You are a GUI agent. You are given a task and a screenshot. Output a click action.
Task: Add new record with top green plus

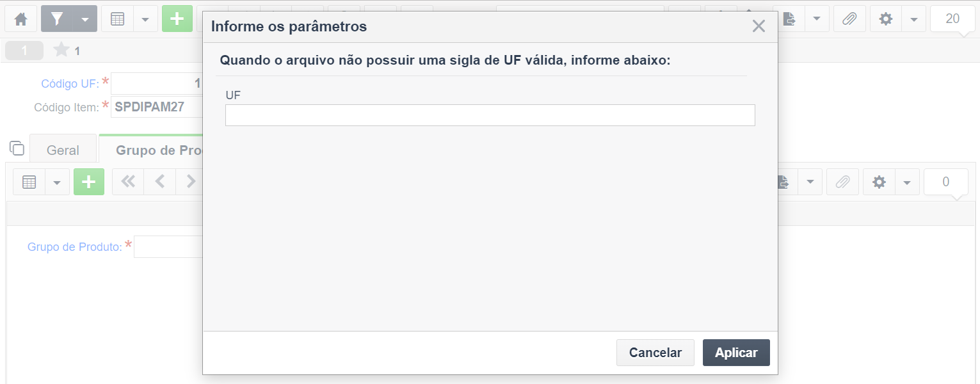pyautogui.click(x=177, y=19)
